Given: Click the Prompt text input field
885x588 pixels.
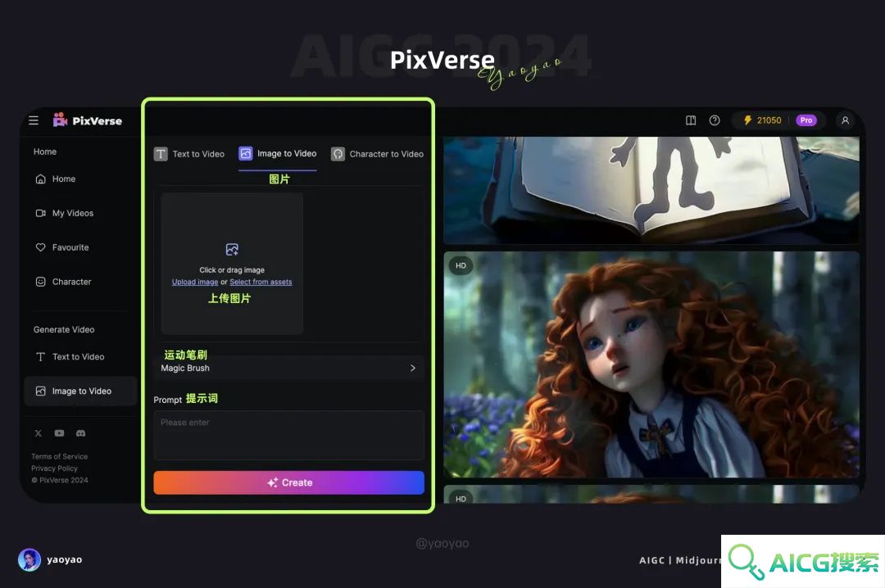Looking at the screenshot, I should [x=289, y=435].
